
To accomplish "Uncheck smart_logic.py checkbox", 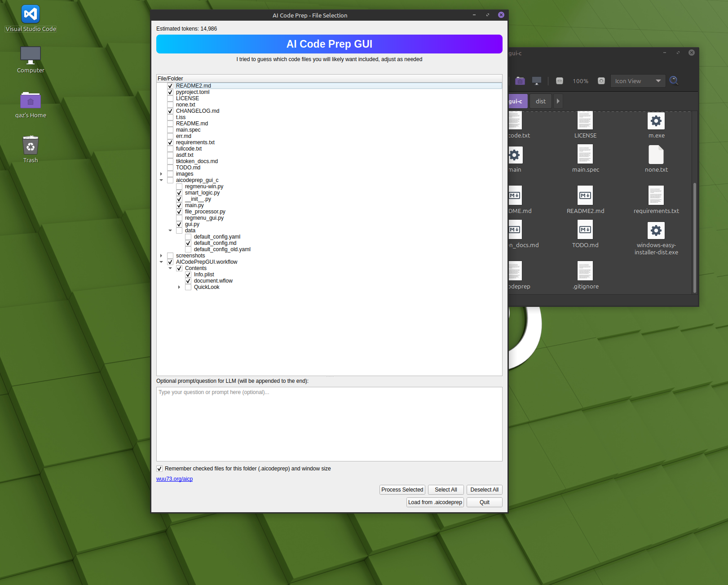I will tap(179, 193).
